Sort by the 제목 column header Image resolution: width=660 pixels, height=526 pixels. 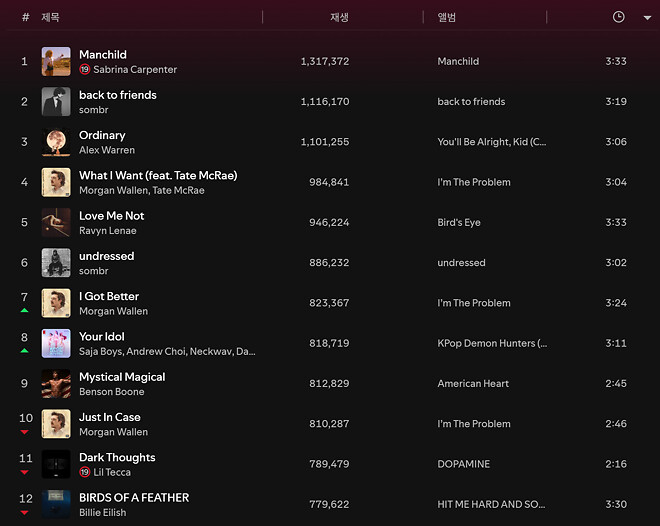click(x=50, y=17)
